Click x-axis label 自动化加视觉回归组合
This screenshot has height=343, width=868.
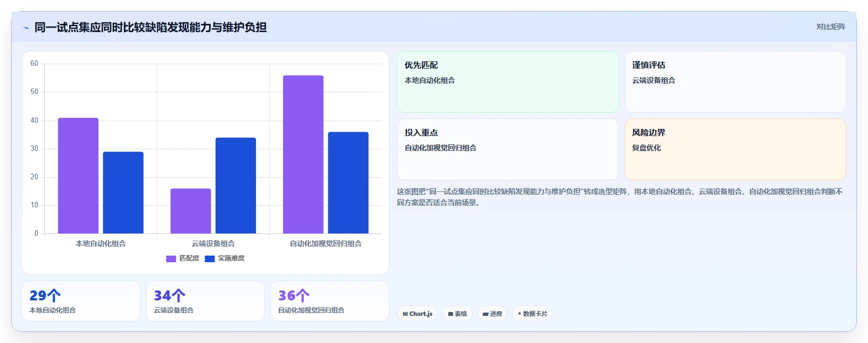click(326, 243)
